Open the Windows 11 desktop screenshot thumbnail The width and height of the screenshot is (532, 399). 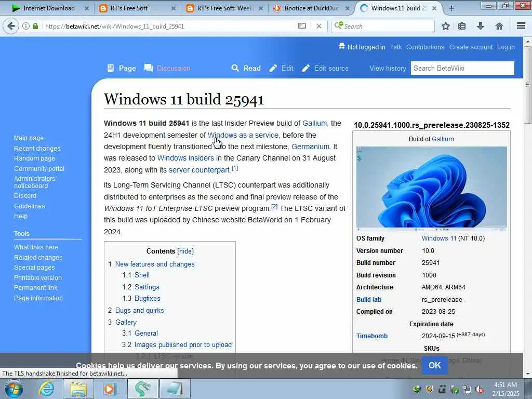pos(432,189)
